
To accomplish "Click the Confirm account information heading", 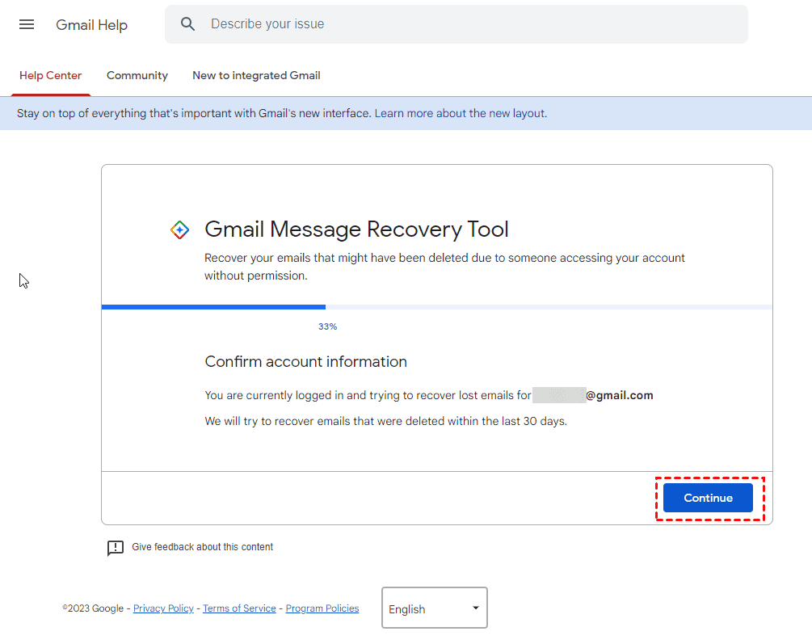I will coord(305,362).
